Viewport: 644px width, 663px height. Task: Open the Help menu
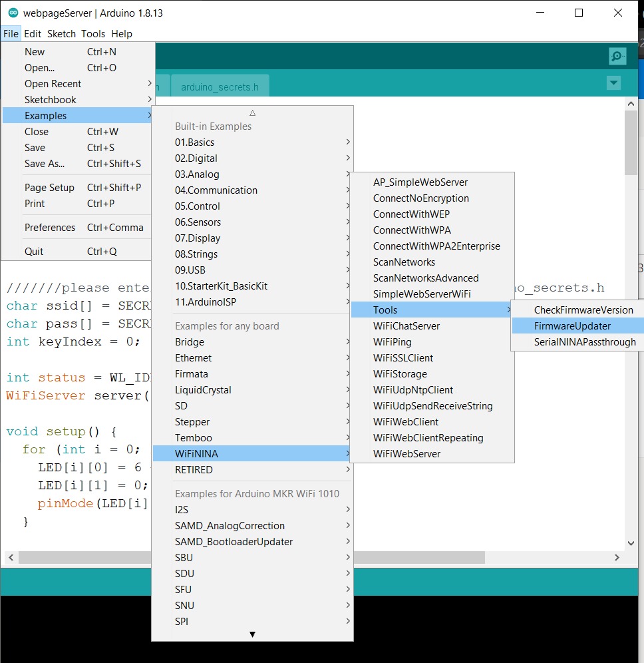[x=122, y=34]
